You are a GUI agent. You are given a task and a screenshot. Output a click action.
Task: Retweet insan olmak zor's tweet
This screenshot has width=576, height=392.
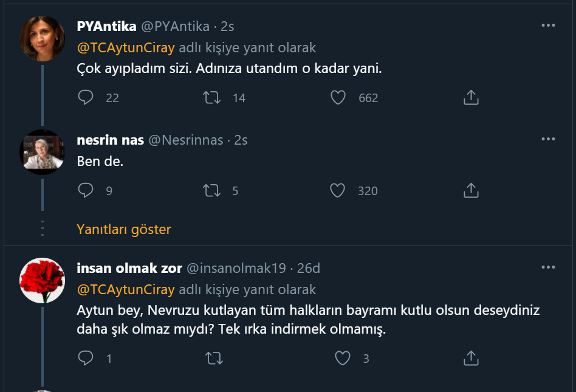click(214, 359)
